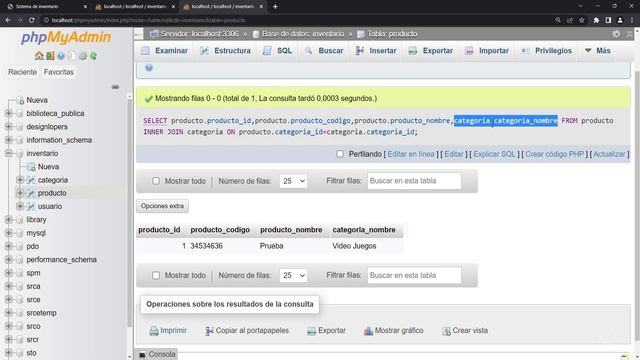Click Editar en línea link

click(411, 154)
